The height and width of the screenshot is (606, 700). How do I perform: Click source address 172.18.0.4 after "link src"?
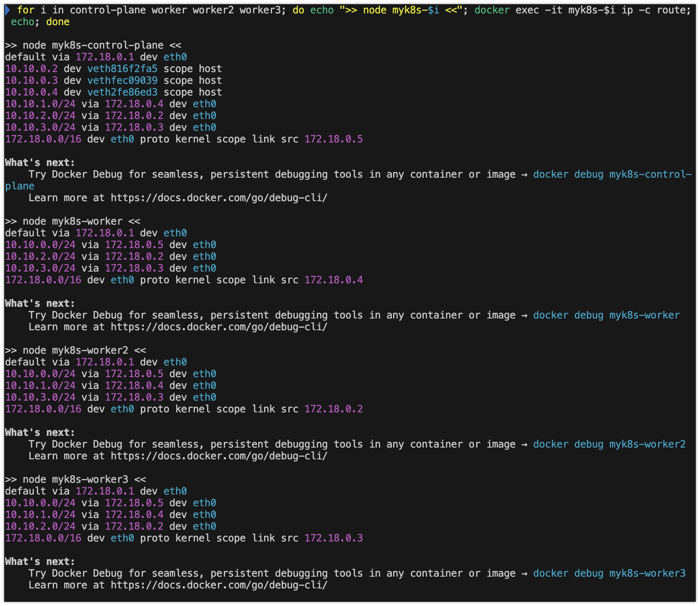[x=334, y=280]
